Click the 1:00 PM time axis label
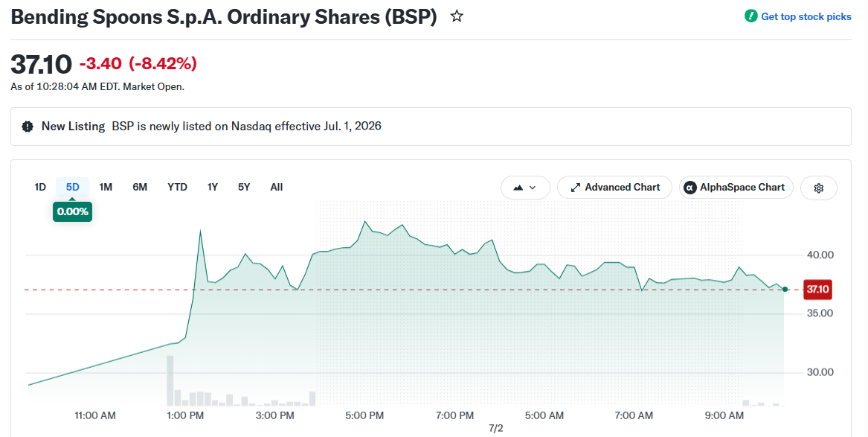This screenshot has height=437, width=868. pos(185,415)
